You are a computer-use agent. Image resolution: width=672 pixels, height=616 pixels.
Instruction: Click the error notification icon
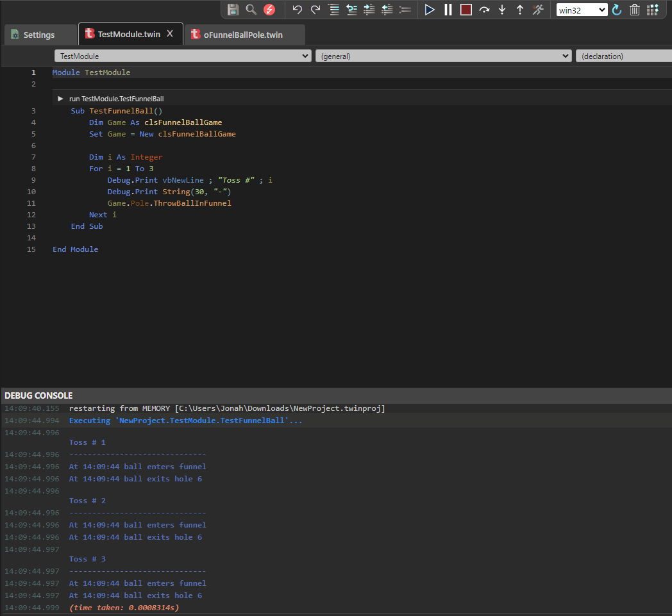click(269, 9)
